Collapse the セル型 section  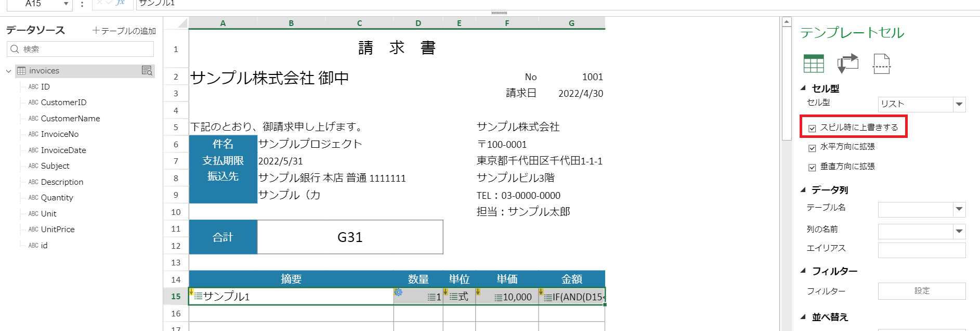(x=803, y=88)
